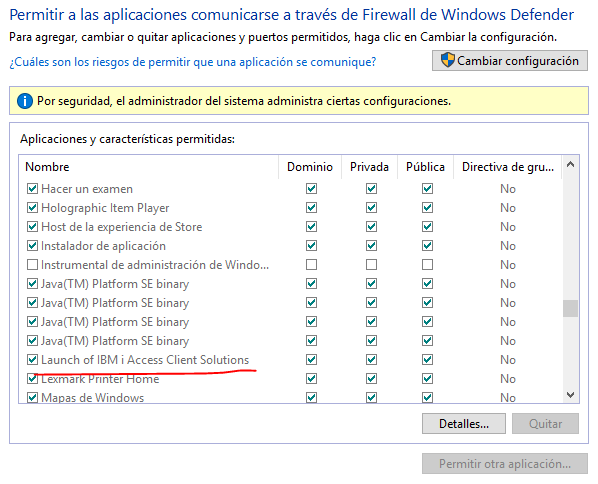598x484 pixels.
Task: Click the Privada column header
Action: click(369, 167)
